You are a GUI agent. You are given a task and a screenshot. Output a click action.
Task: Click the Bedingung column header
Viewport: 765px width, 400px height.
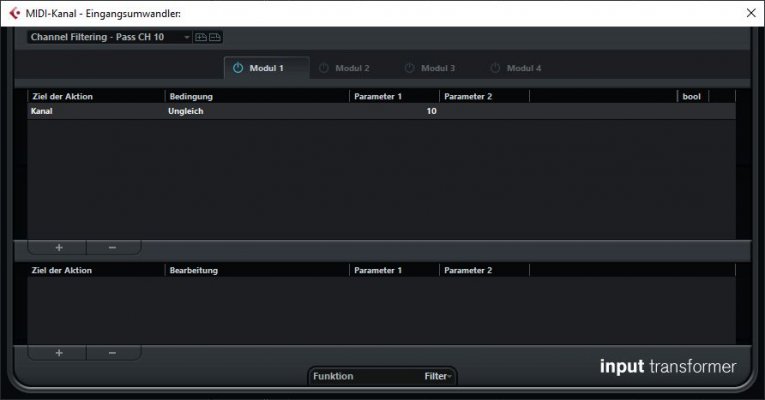[257, 97]
